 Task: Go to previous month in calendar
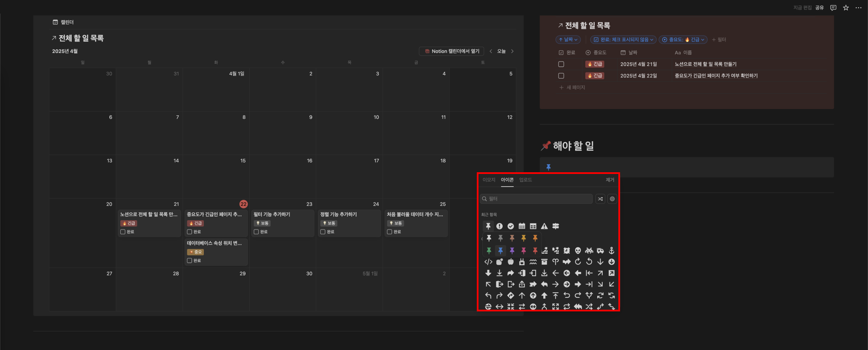point(491,51)
